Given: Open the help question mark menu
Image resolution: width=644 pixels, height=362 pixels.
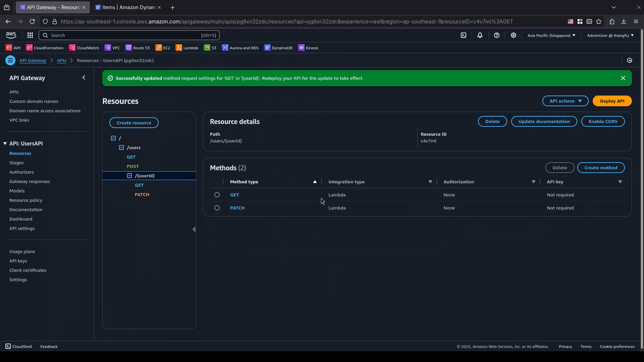Looking at the screenshot, I should (497, 35).
